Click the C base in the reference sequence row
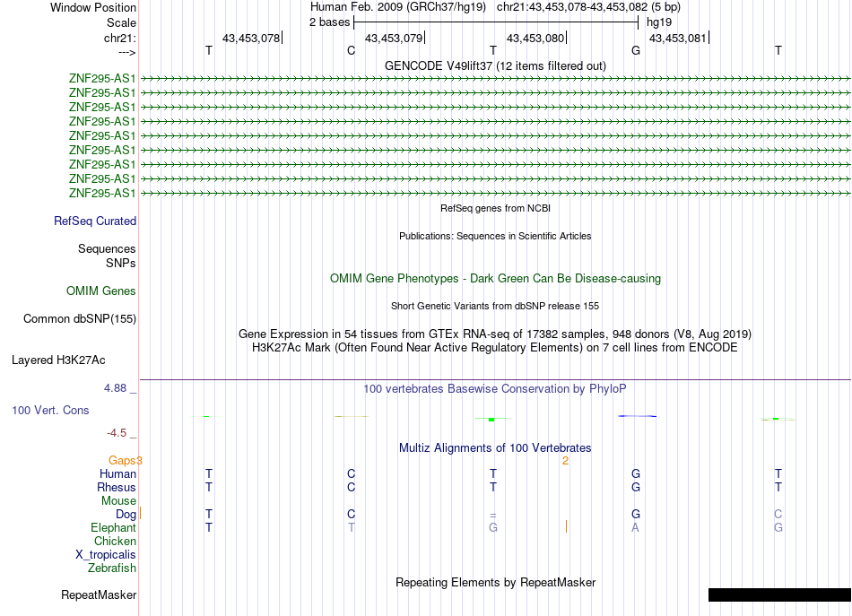 (x=351, y=50)
